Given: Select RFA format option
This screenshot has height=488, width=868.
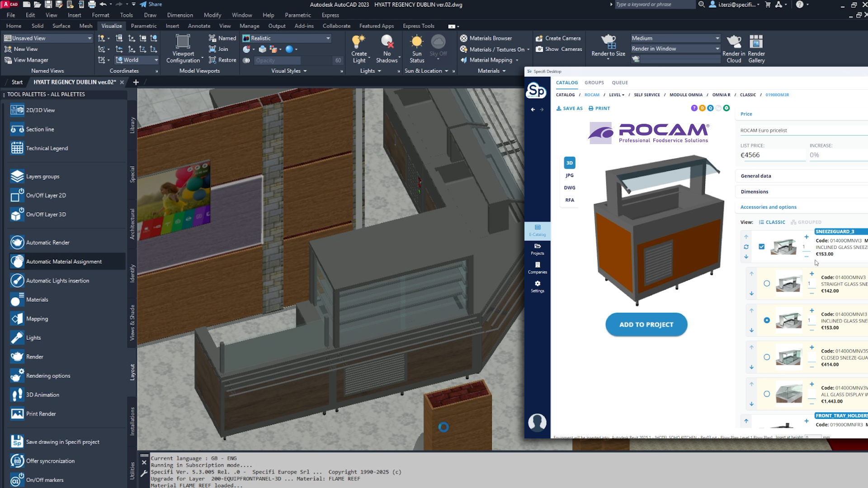Looking at the screenshot, I should click(x=570, y=200).
